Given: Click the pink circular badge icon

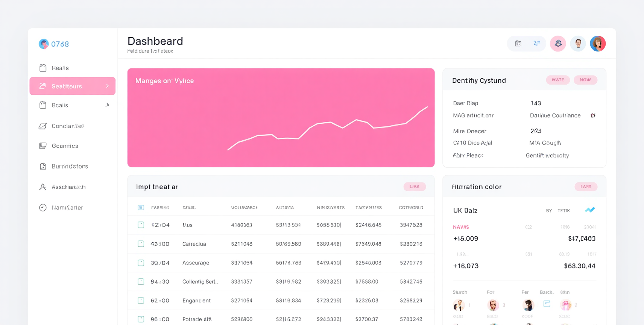Looking at the screenshot, I should pyautogui.click(x=558, y=44).
